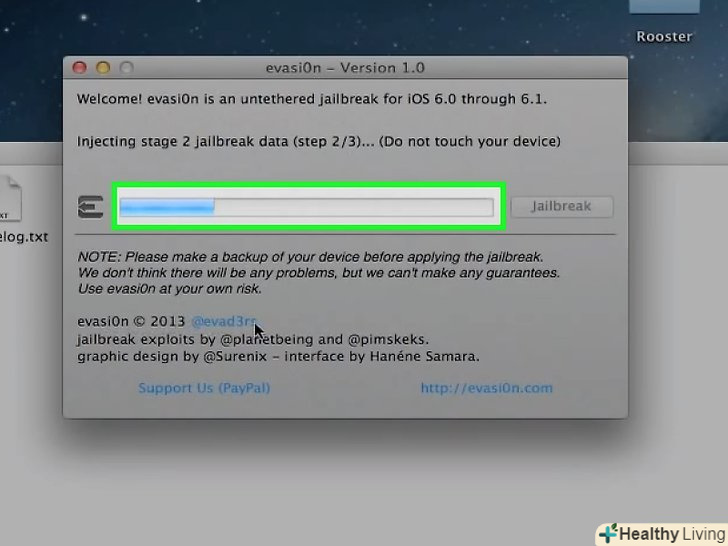Click the "jailbreak exploits by @planetbeing and @pimskeks" line
This screenshot has height=546, width=728.
[x=253, y=339]
